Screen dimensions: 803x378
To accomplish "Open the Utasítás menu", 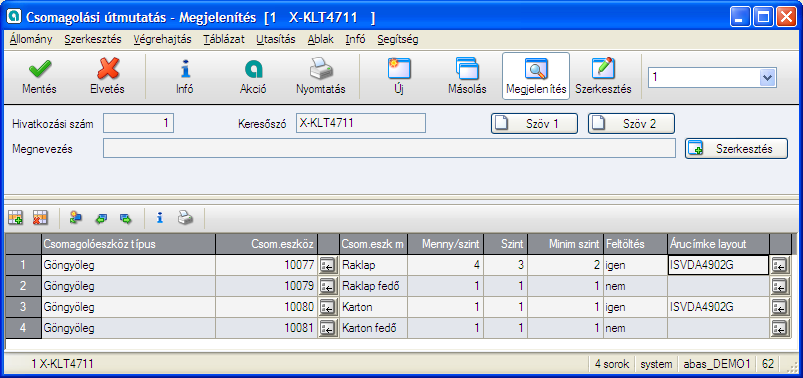I will click(x=276, y=39).
